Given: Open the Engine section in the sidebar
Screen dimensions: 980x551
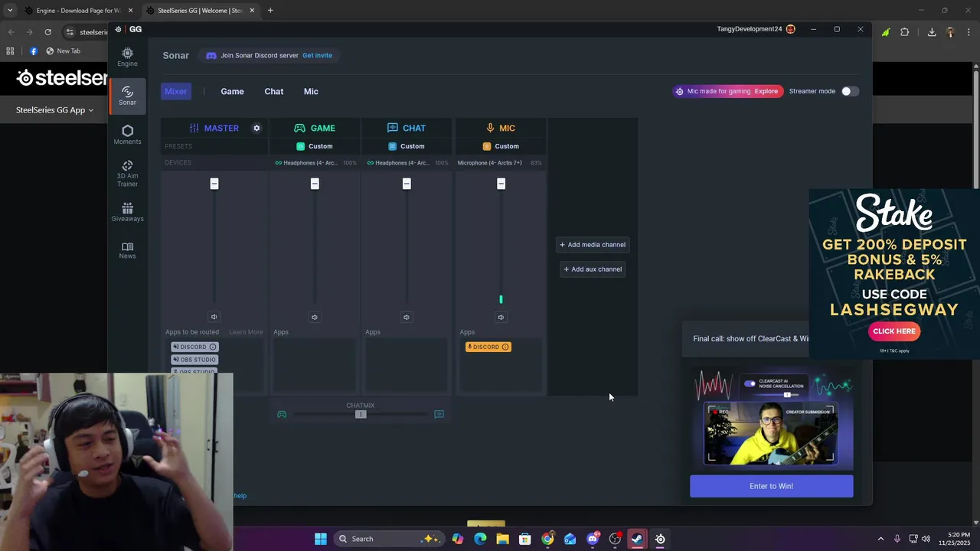Looking at the screenshot, I should coord(127,57).
